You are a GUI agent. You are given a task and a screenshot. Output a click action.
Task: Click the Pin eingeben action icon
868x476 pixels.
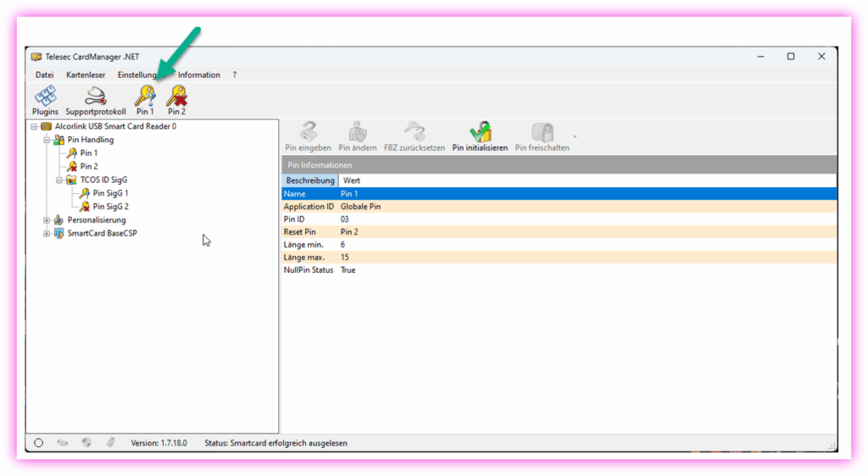coord(309,133)
